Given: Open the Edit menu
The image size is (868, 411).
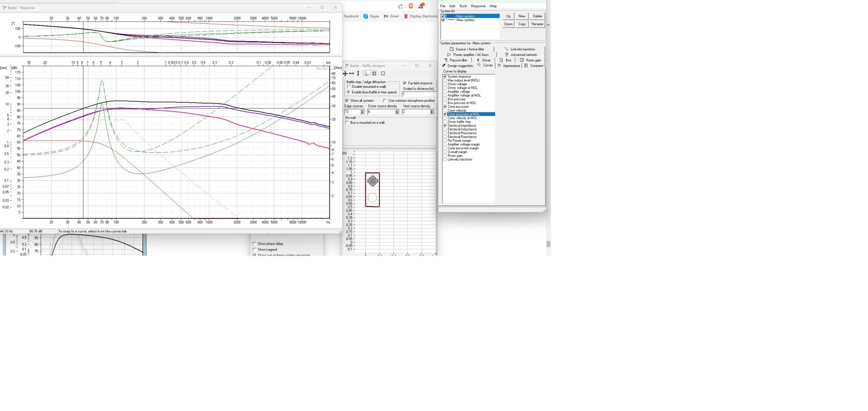Looking at the screenshot, I should coord(452,6).
